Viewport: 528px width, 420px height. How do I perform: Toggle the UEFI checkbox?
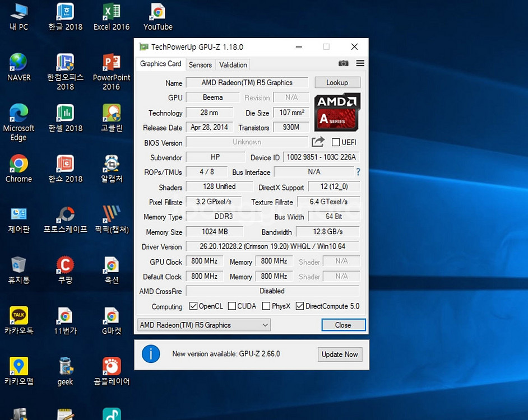(x=336, y=142)
